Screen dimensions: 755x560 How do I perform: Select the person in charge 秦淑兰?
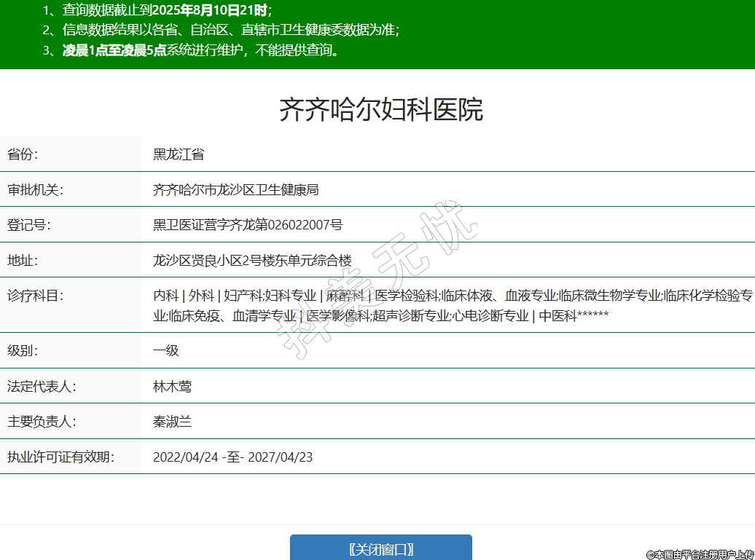click(173, 422)
